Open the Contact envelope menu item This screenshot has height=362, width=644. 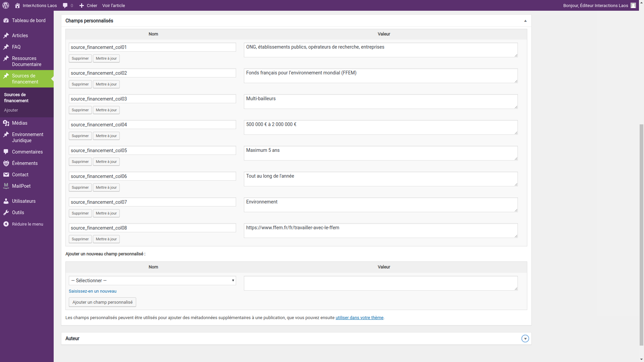[20, 175]
